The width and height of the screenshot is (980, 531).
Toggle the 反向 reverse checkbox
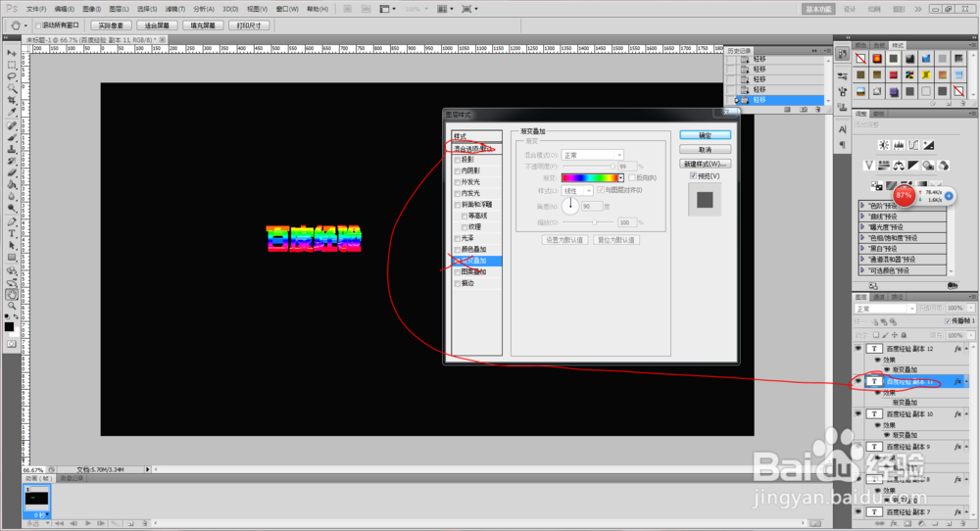coord(632,178)
